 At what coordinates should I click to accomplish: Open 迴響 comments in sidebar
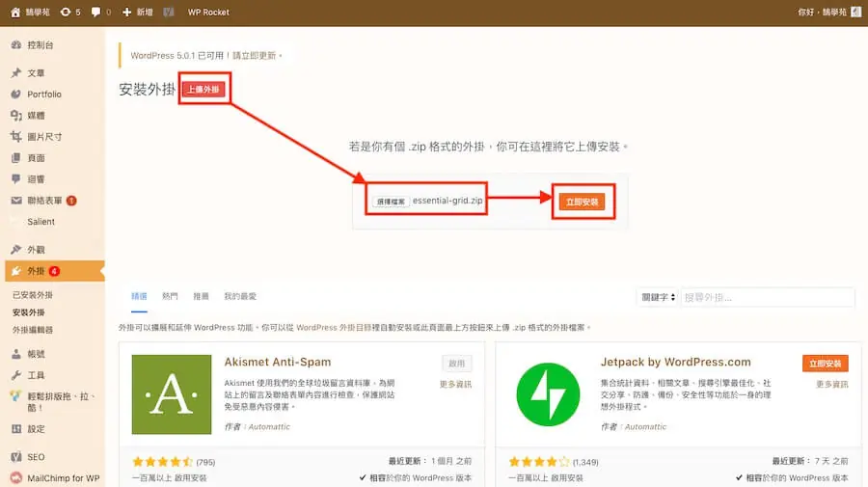tap(36, 179)
